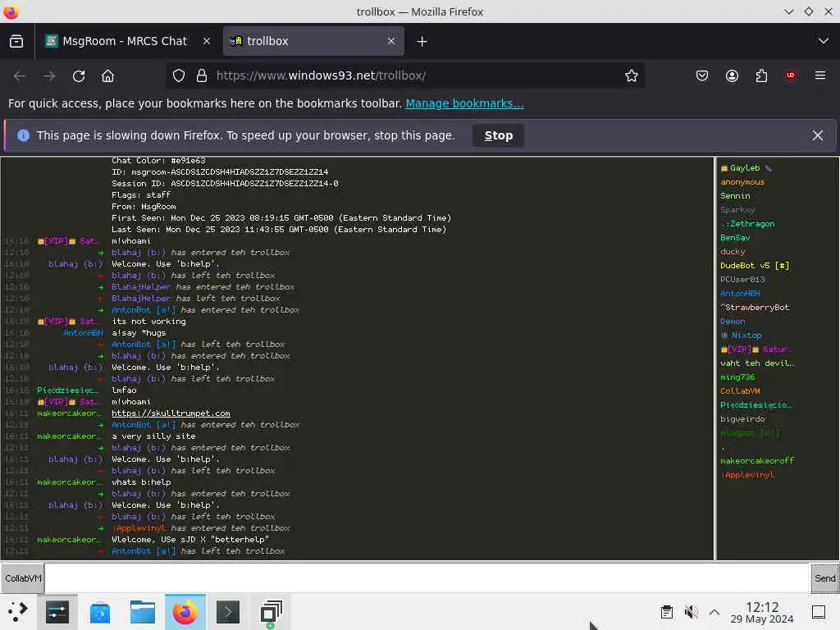Screen dimensions: 840x630
Task: Select user Sennin in user list
Action: 735,196
